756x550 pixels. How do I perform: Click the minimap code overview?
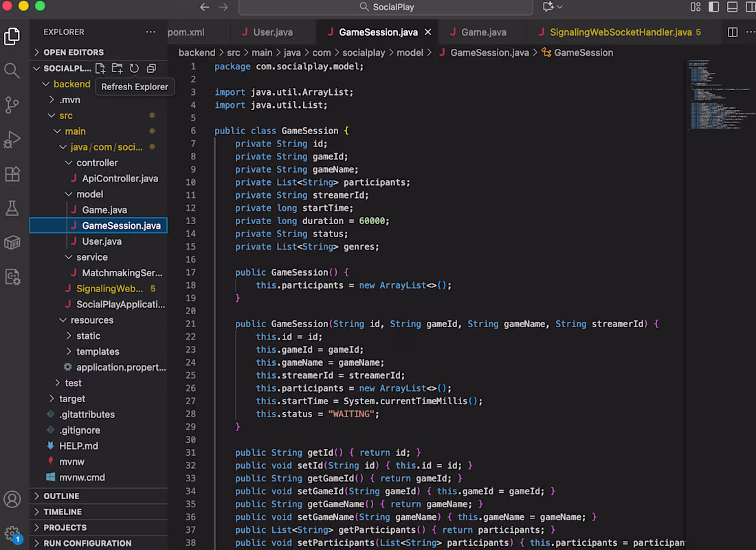point(721,95)
